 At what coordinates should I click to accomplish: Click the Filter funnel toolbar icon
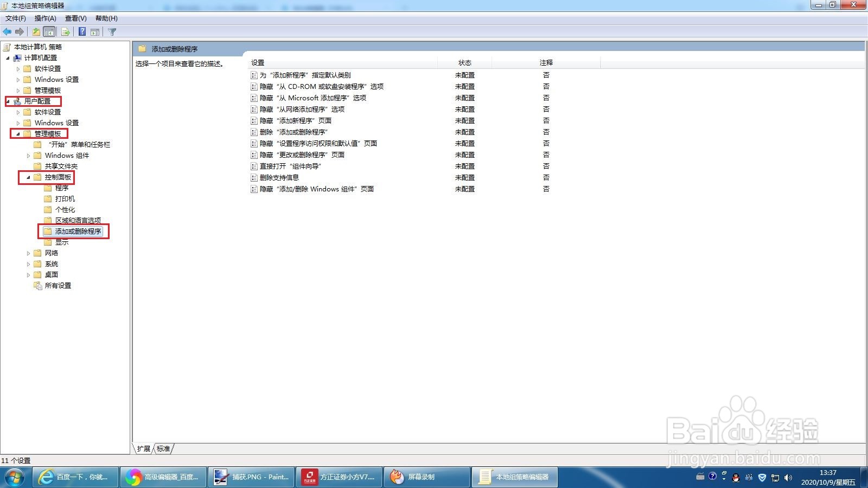(112, 32)
